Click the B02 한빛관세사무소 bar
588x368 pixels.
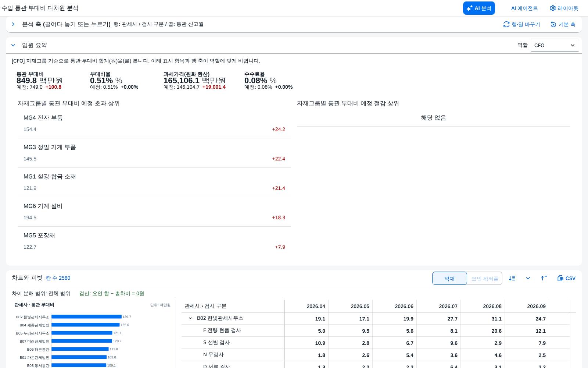[x=86, y=317]
